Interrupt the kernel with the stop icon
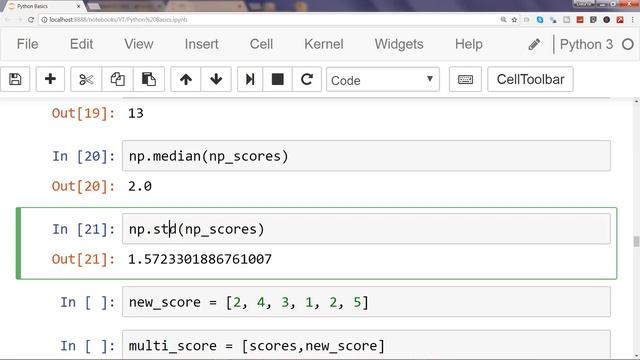640x360 pixels. [278, 79]
